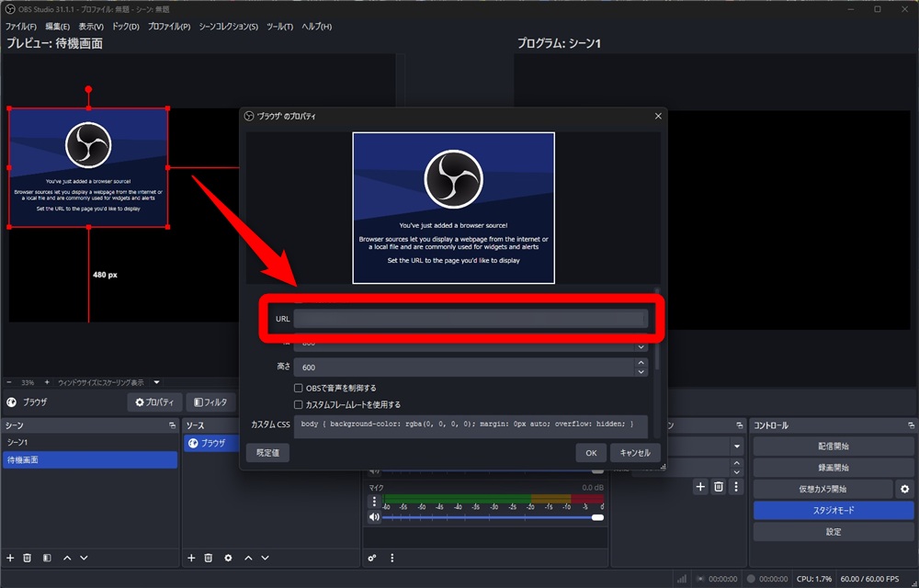The image size is (919, 588).
Task: Open the ファイル(F) menu
Action: 20,27
